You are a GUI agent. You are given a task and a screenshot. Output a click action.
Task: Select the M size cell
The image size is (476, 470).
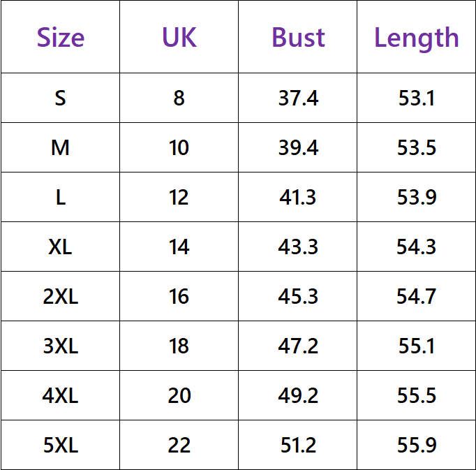point(60,147)
